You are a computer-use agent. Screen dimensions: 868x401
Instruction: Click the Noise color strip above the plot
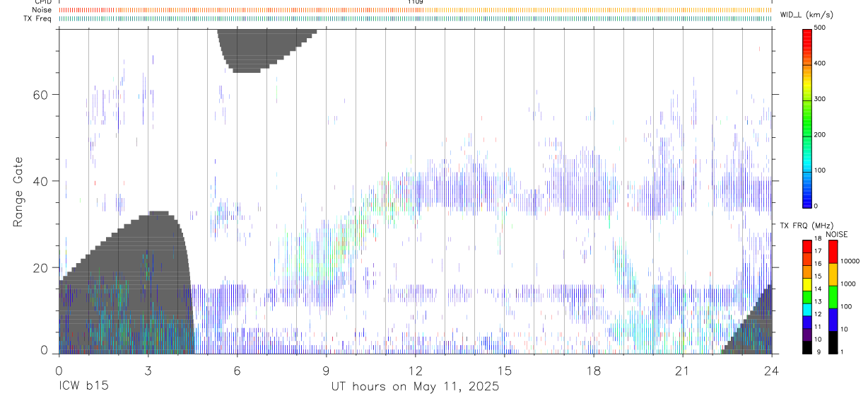(x=415, y=10)
